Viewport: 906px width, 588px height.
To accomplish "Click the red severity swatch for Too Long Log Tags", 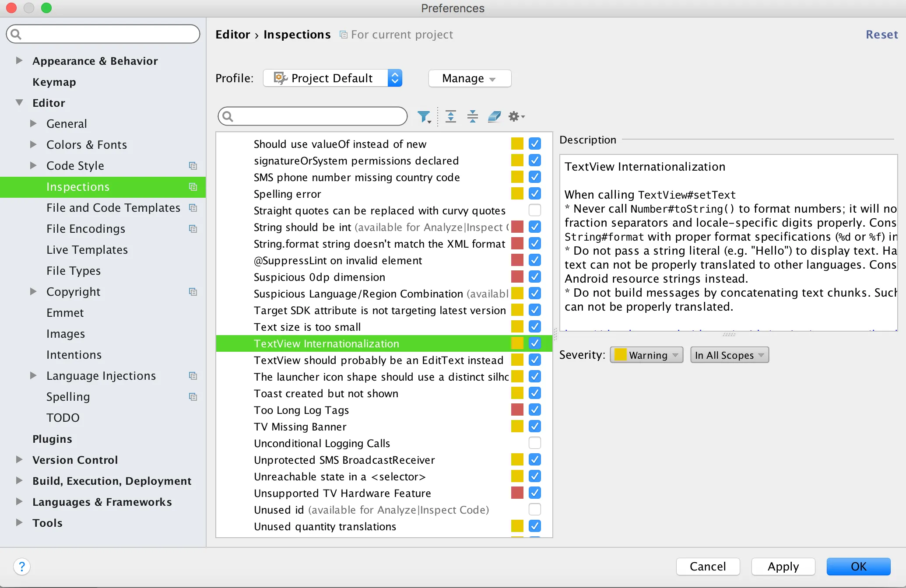I will (517, 410).
